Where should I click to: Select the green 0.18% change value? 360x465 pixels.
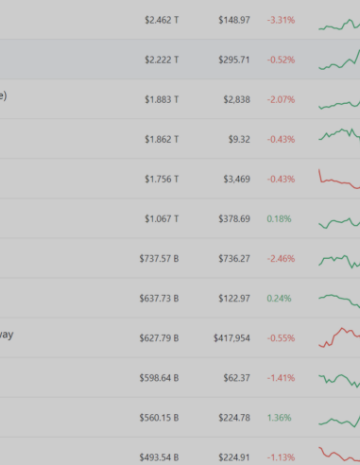click(279, 219)
